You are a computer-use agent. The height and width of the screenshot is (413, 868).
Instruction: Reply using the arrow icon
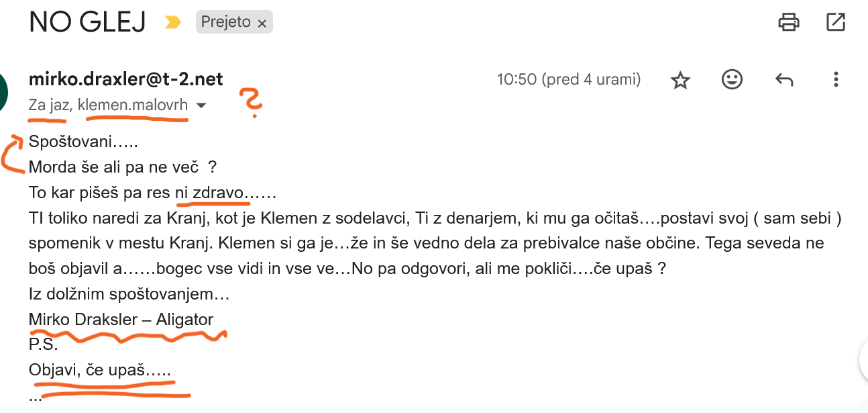784,80
